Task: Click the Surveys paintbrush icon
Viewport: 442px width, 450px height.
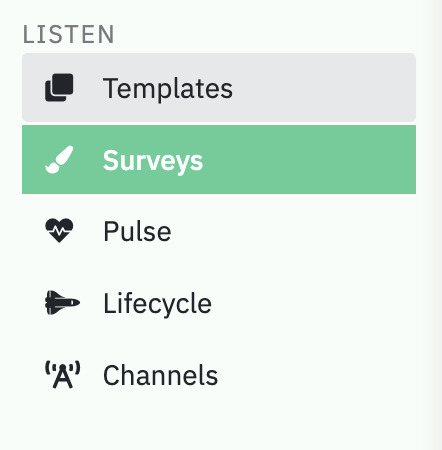Action: [x=59, y=160]
